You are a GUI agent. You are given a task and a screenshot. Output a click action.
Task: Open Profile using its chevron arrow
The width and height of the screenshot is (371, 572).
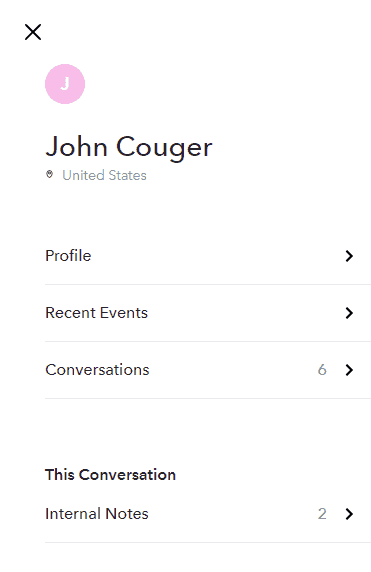pyautogui.click(x=349, y=256)
